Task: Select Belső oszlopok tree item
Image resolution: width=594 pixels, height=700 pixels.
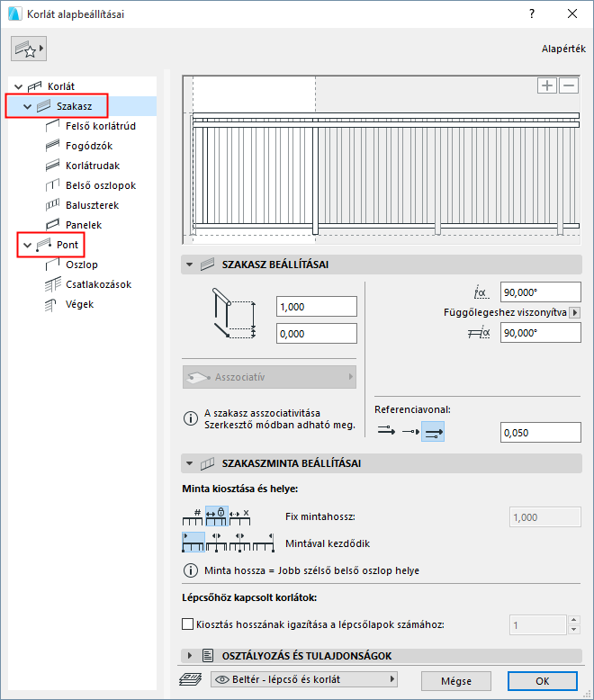Action: click(101, 185)
